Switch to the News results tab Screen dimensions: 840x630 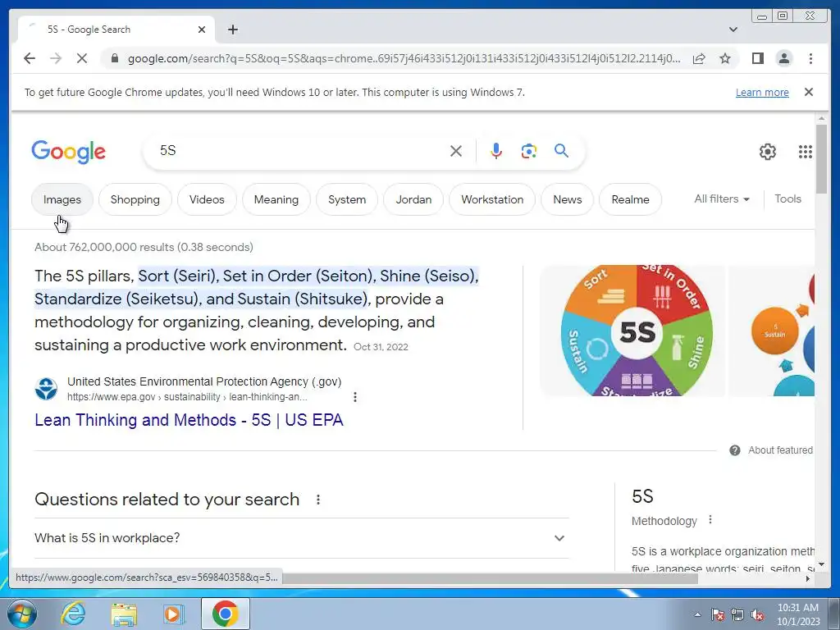568,199
